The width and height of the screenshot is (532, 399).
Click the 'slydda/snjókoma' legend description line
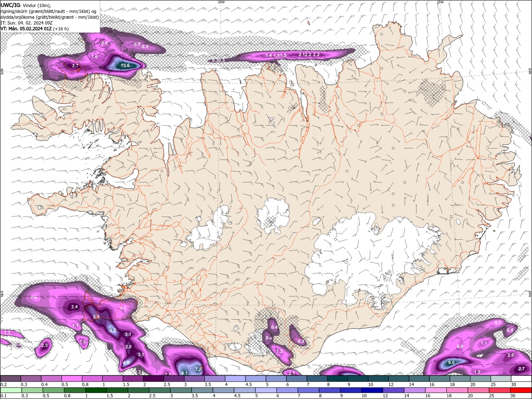pos(49,17)
